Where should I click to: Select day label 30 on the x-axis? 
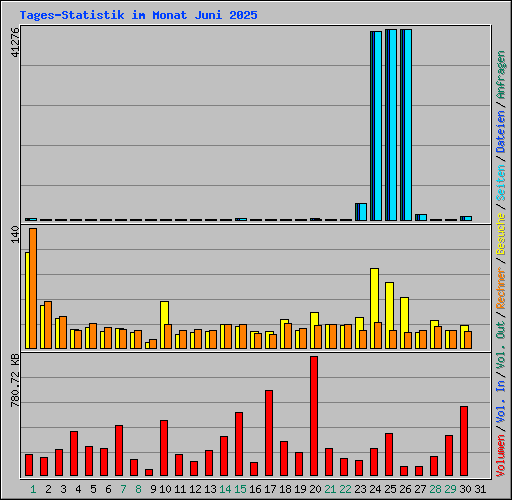[465, 489]
